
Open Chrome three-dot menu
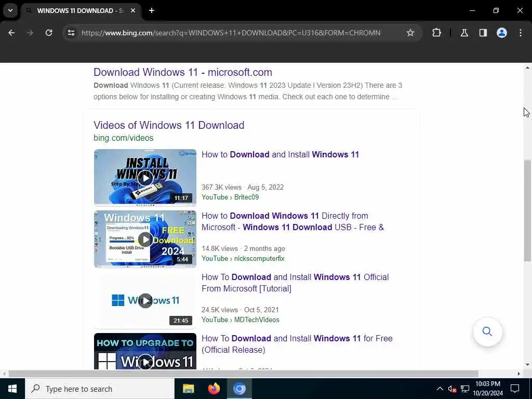pyautogui.click(x=521, y=33)
